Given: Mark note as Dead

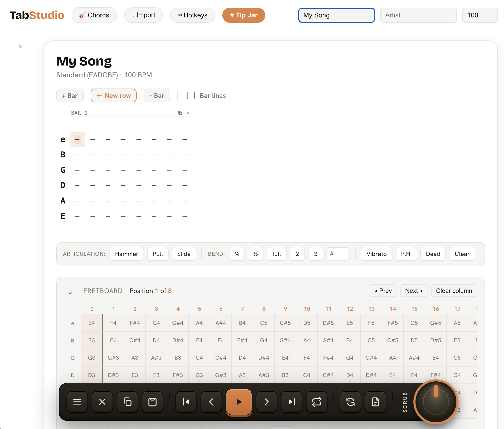Looking at the screenshot, I should pos(433,254).
